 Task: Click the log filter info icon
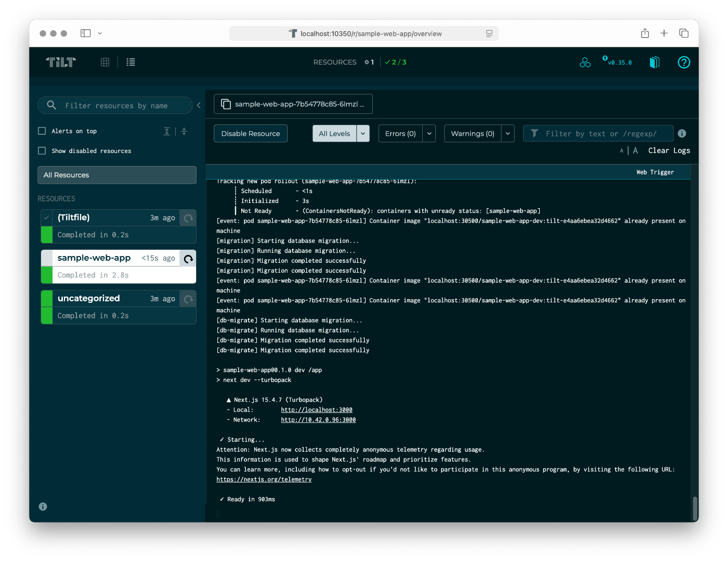click(x=682, y=134)
